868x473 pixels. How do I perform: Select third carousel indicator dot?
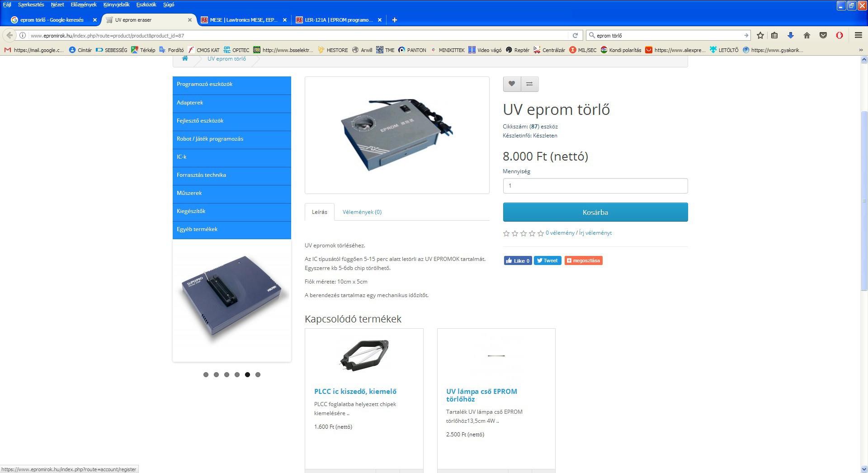click(226, 374)
